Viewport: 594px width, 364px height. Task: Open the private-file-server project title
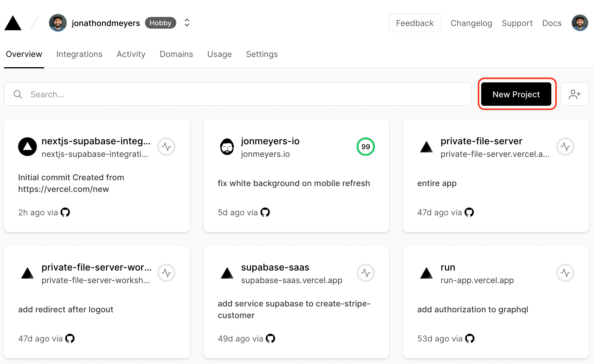[481, 141]
